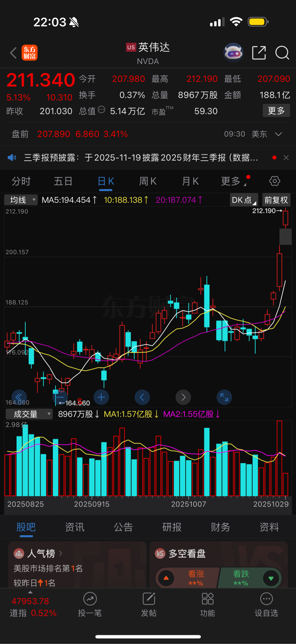Tap the 总值 info bubble icon
This screenshot has height=644, width=296.
tap(101, 110)
